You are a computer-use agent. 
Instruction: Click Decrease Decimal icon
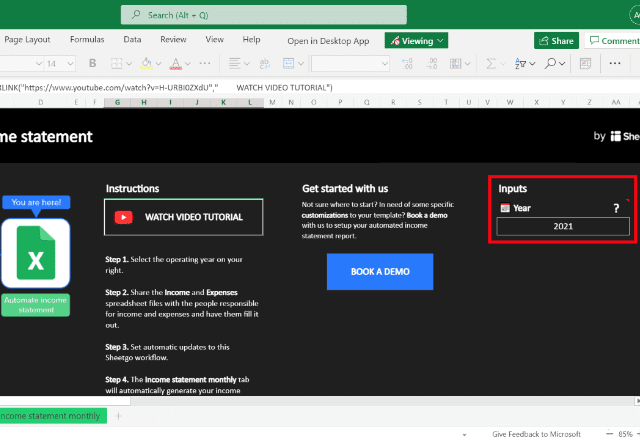click(432, 63)
